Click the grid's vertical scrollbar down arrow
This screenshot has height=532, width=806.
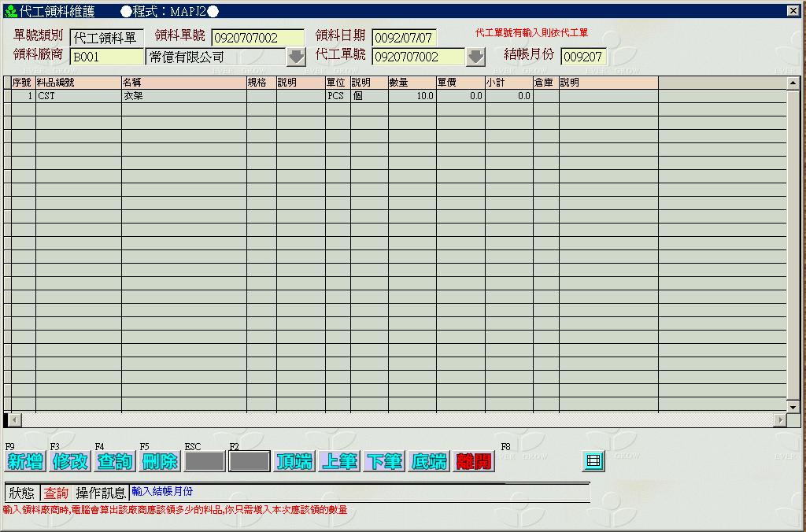click(x=793, y=406)
